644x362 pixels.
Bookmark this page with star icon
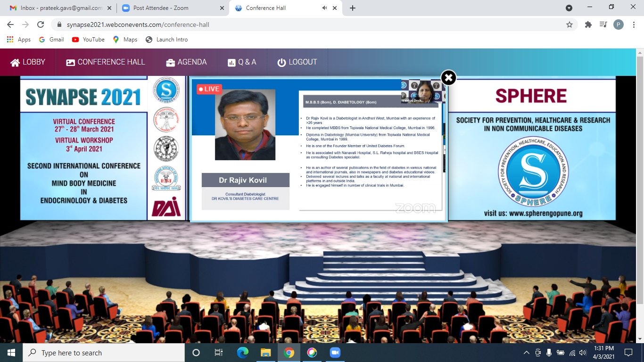pos(569,25)
